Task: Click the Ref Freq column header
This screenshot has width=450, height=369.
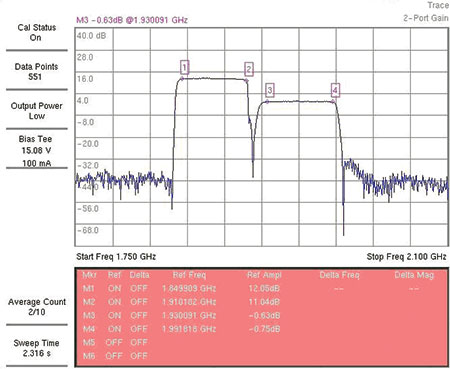Action: coord(189,275)
